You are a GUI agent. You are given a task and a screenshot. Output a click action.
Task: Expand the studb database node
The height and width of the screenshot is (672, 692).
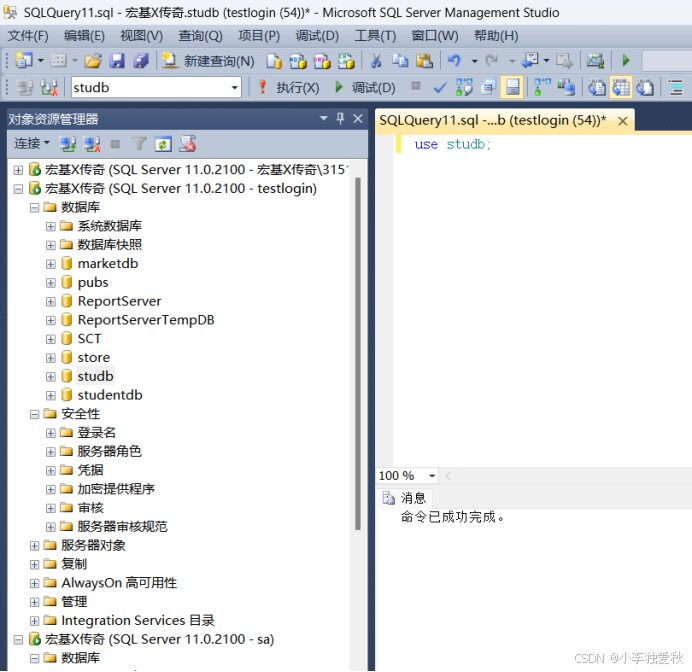[51, 377]
